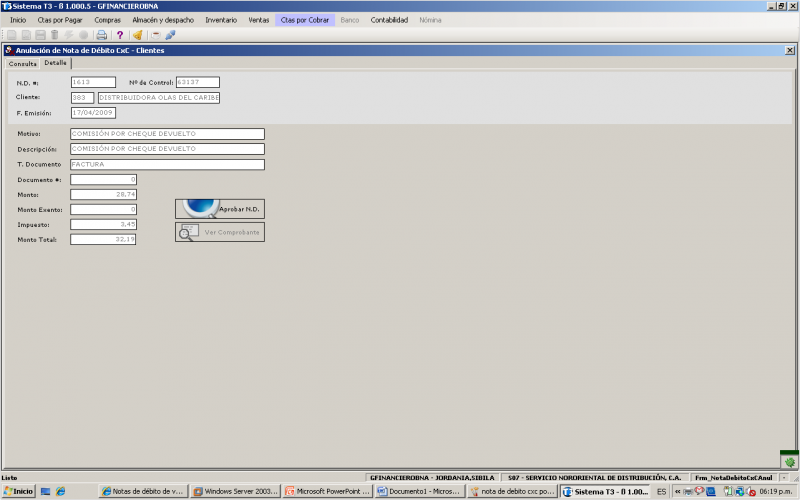
Task: Open the Contabilidad menu
Action: point(389,20)
